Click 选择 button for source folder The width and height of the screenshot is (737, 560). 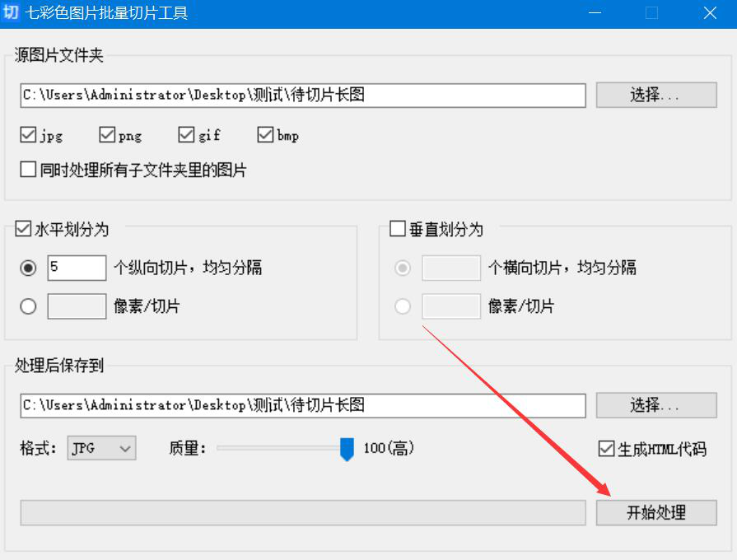point(656,95)
